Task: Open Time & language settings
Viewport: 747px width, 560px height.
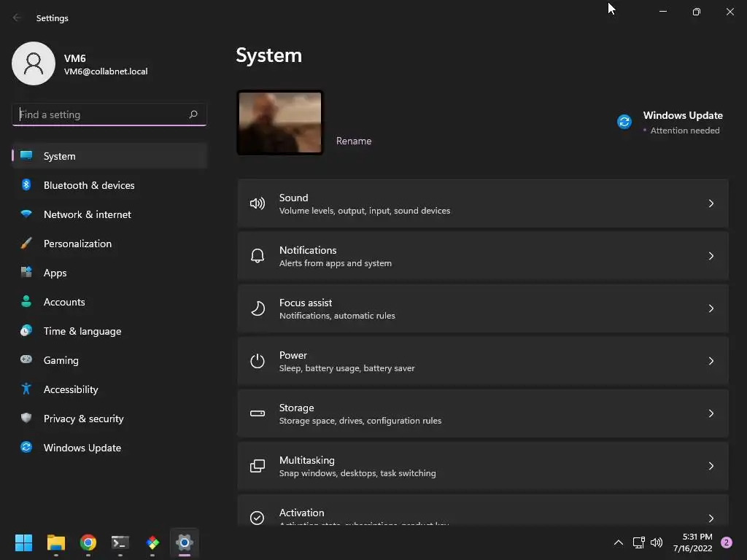Action: point(109,331)
